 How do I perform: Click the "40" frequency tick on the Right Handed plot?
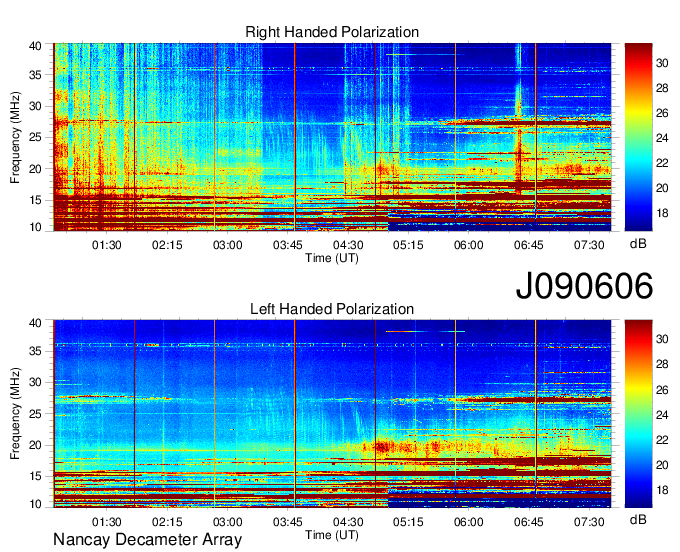(35, 46)
